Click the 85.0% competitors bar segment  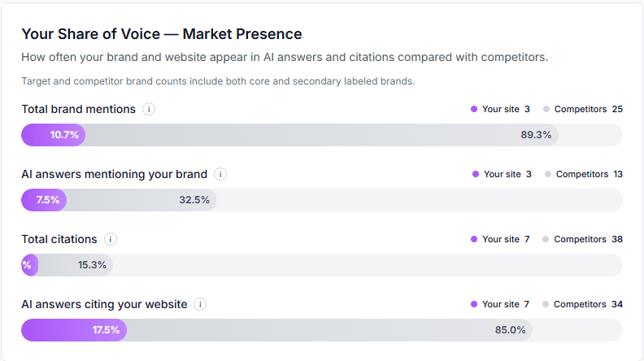coord(325,330)
